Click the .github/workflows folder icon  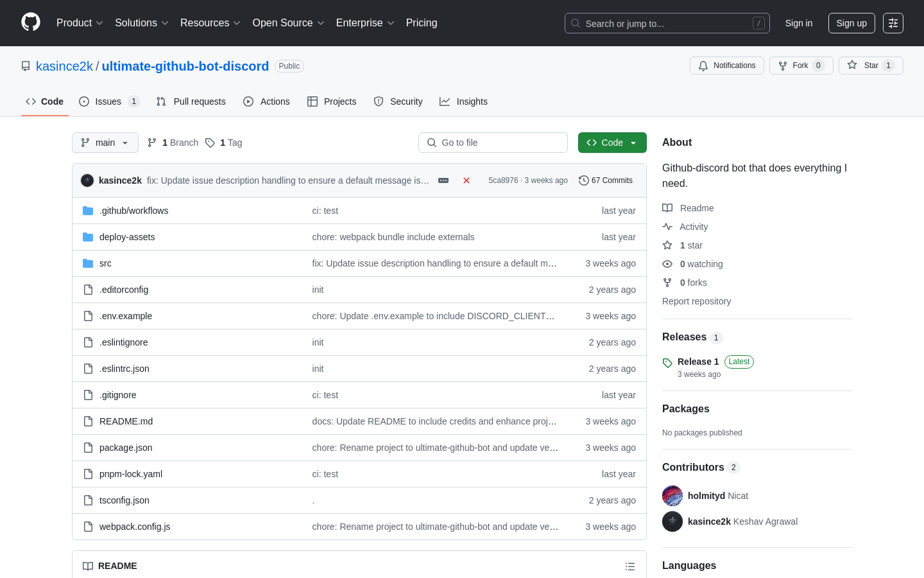88,211
